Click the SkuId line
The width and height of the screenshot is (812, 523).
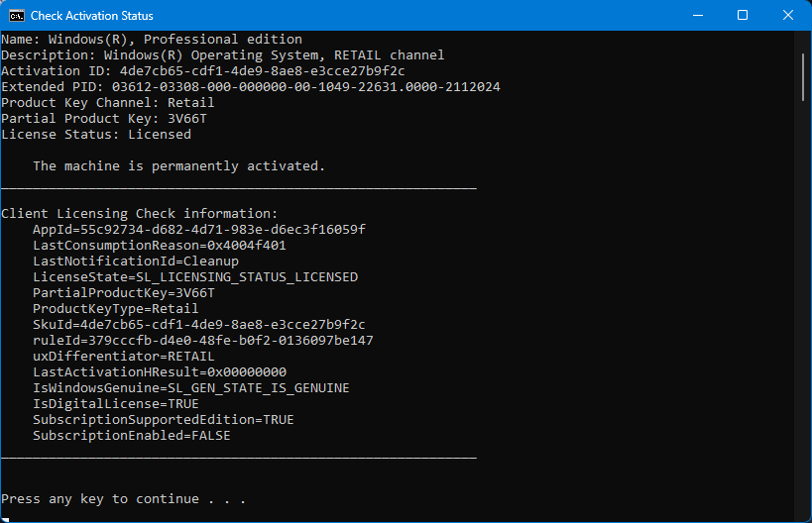[x=199, y=325]
